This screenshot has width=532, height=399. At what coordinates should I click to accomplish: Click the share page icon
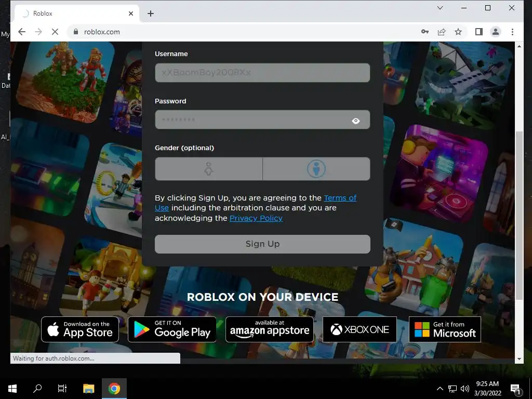[x=442, y=32]
